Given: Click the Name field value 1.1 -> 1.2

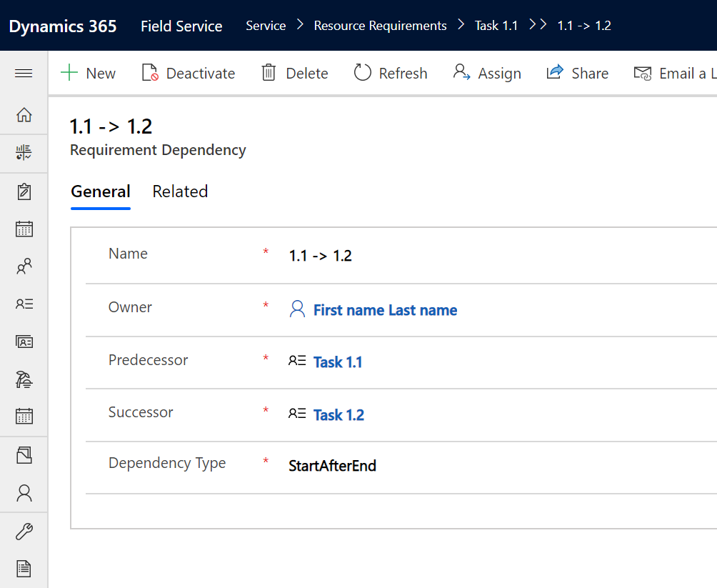Looking at the screenshot, I should point(320,256).
